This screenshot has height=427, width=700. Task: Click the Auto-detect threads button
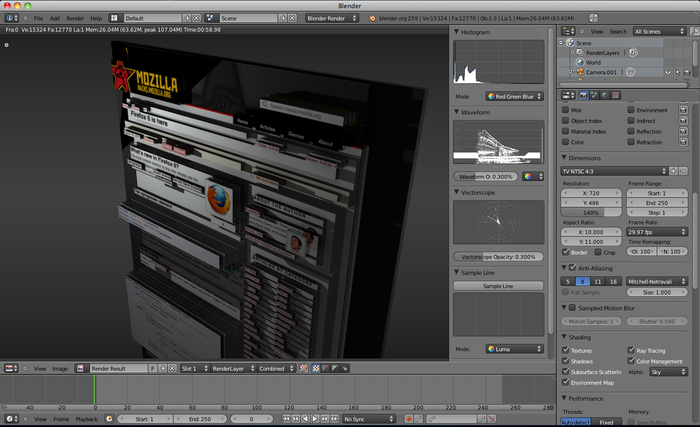[575, 422]
